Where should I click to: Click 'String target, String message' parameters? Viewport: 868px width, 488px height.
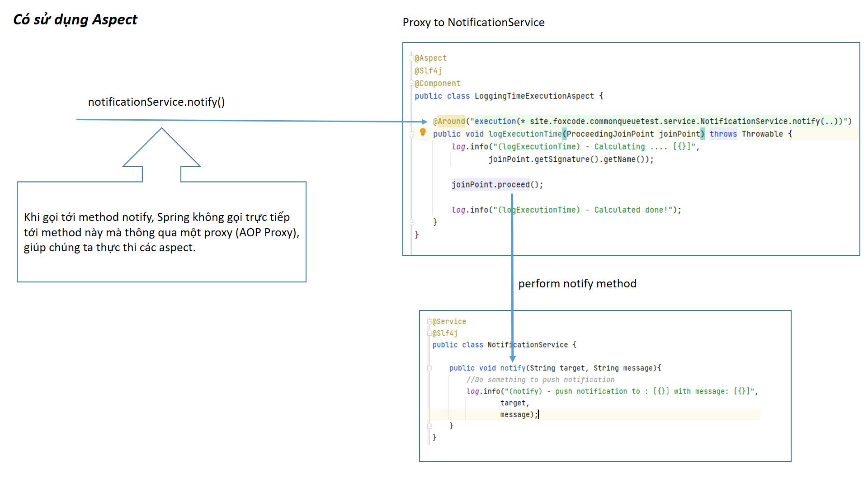pyautogui.click(x=591, y=368)
